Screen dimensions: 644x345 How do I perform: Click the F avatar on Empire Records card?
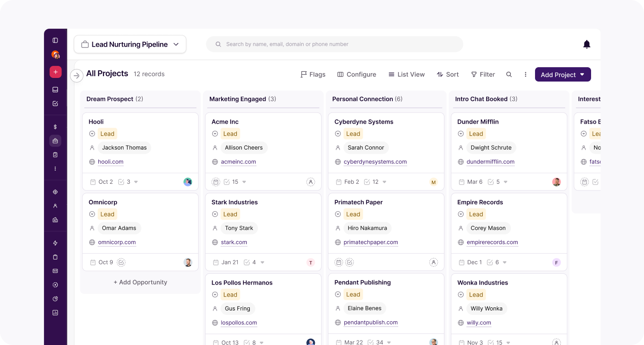(x=557, y=263)
